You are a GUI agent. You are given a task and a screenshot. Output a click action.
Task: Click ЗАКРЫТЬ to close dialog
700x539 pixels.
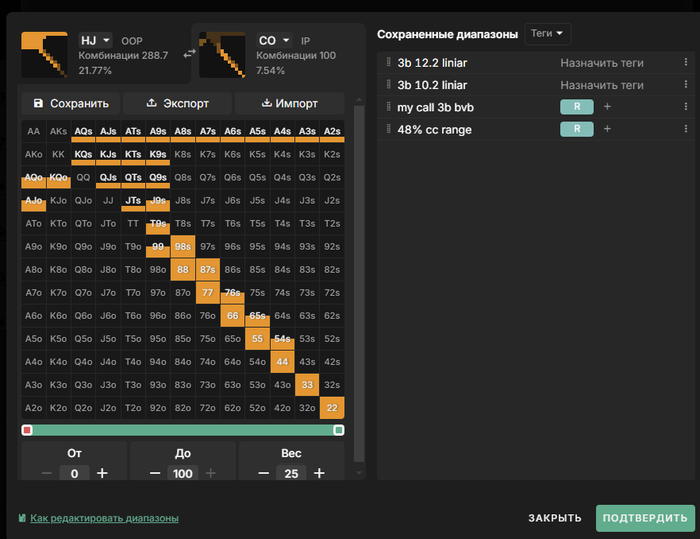[x=554, y=518]
